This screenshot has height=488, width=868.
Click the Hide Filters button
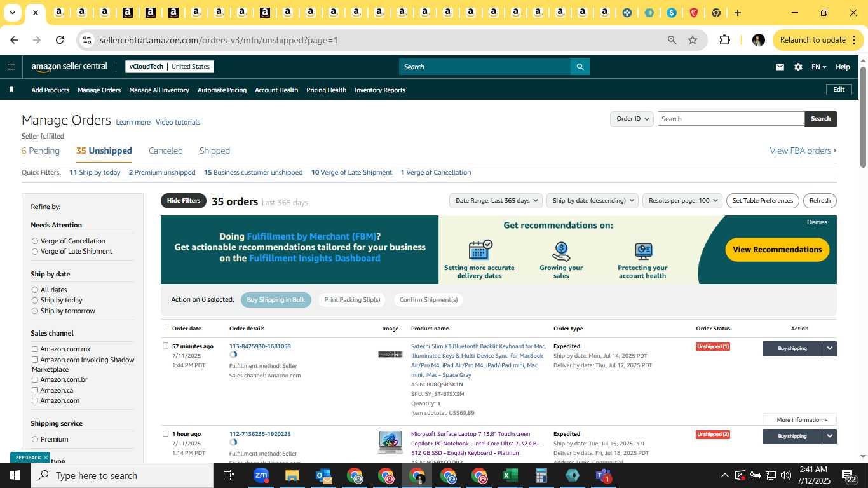click(x=184, y=201)
